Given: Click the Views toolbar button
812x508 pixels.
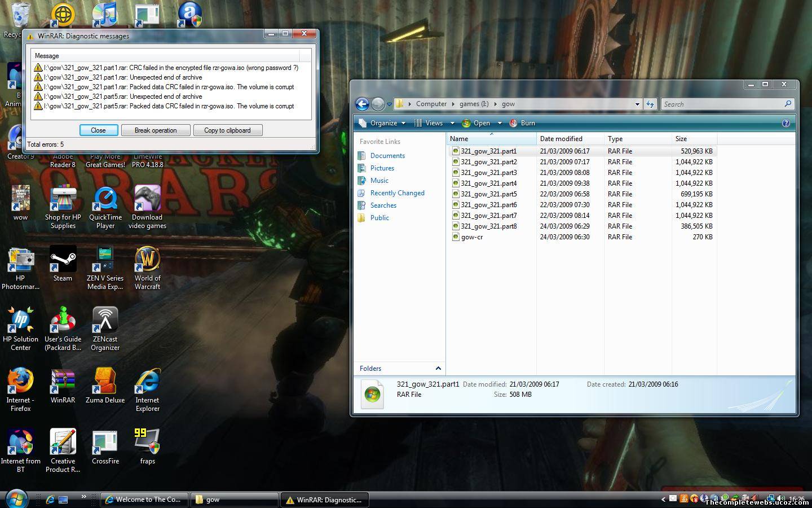Looking at the screenshot, I should point(429,123).
